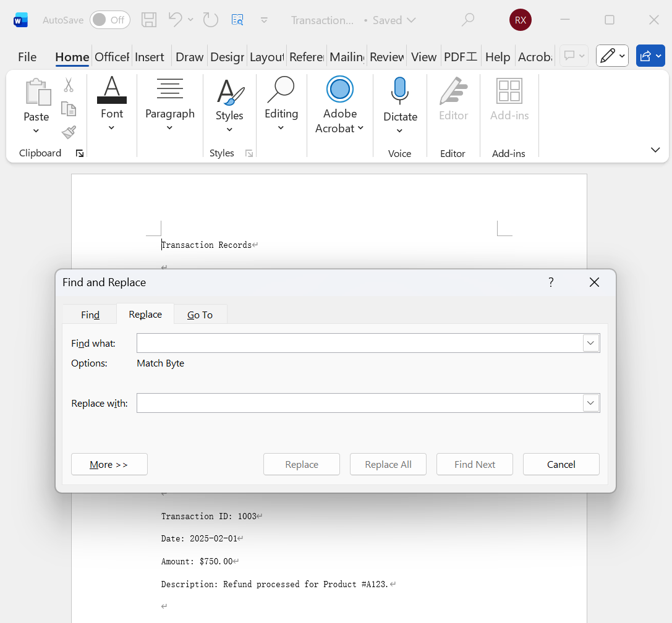The height and width of the screenshot is (623, 672).
Task: Click the Copy icon in Clipboard group
Action: pyautogui.click(x=69, y=109)
